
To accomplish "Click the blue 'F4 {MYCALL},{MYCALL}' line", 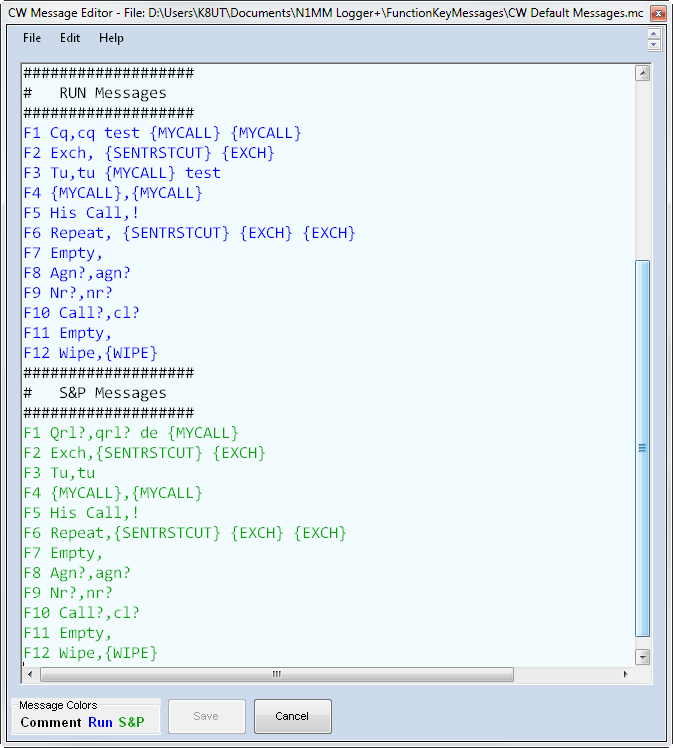I will [113, 193].
